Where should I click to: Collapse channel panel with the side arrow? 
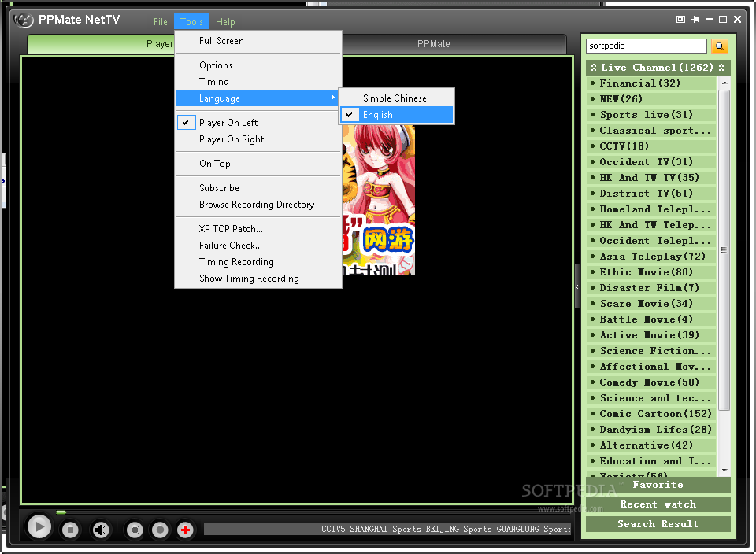[576, 286]
